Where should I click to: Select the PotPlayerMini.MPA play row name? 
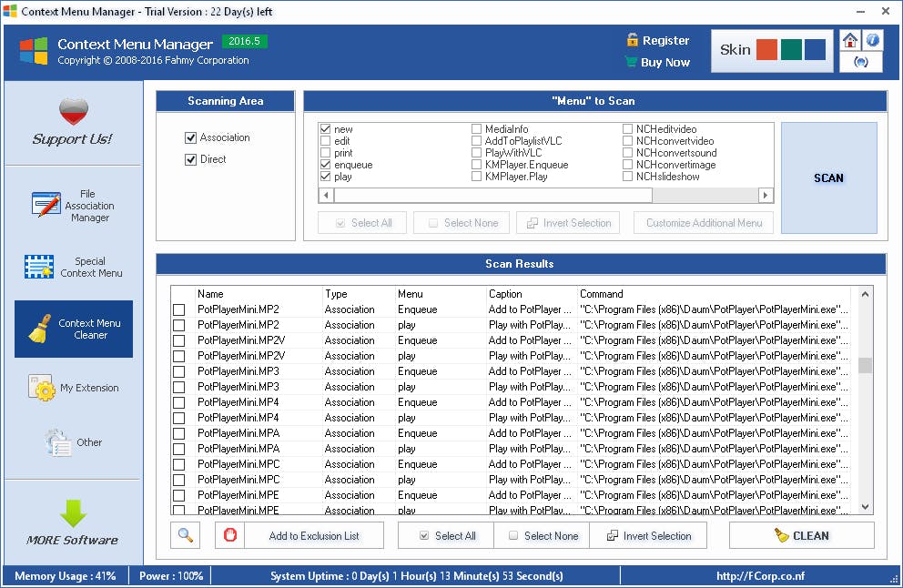pos(238,449)
